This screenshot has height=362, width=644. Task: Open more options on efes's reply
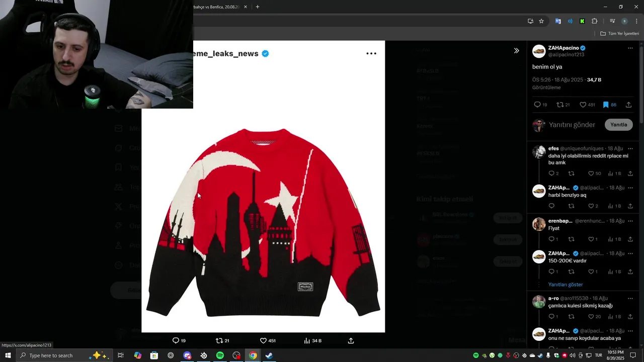click(x=630, y=149)
